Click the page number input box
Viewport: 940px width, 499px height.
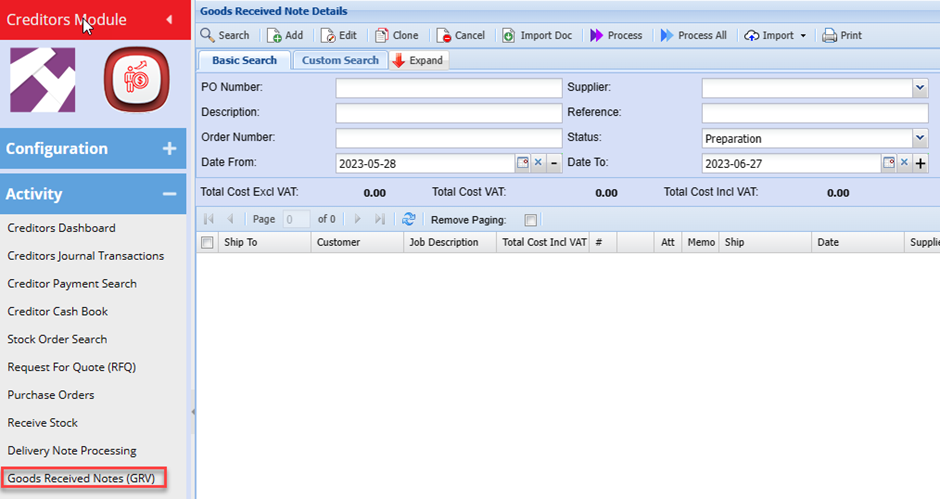296,220
